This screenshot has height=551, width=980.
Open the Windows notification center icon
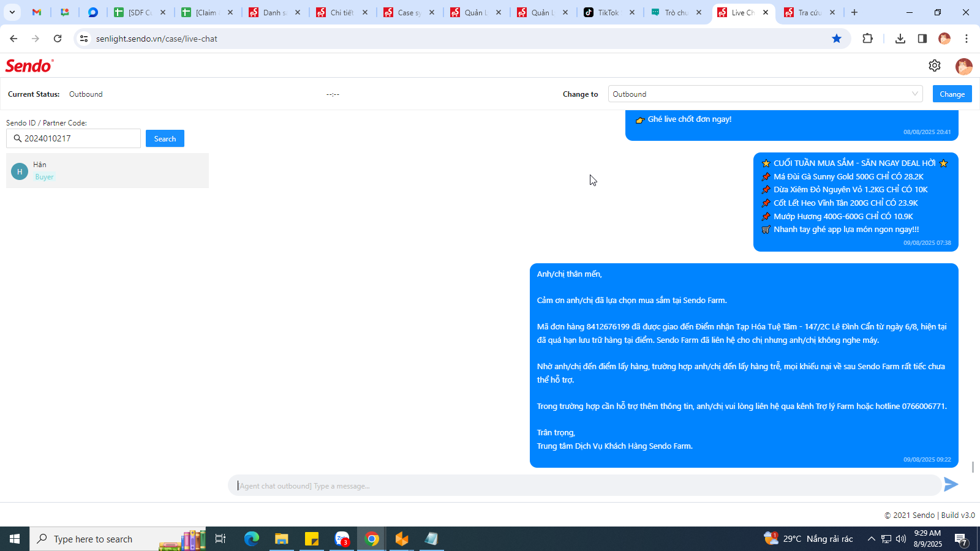(961, 539)
